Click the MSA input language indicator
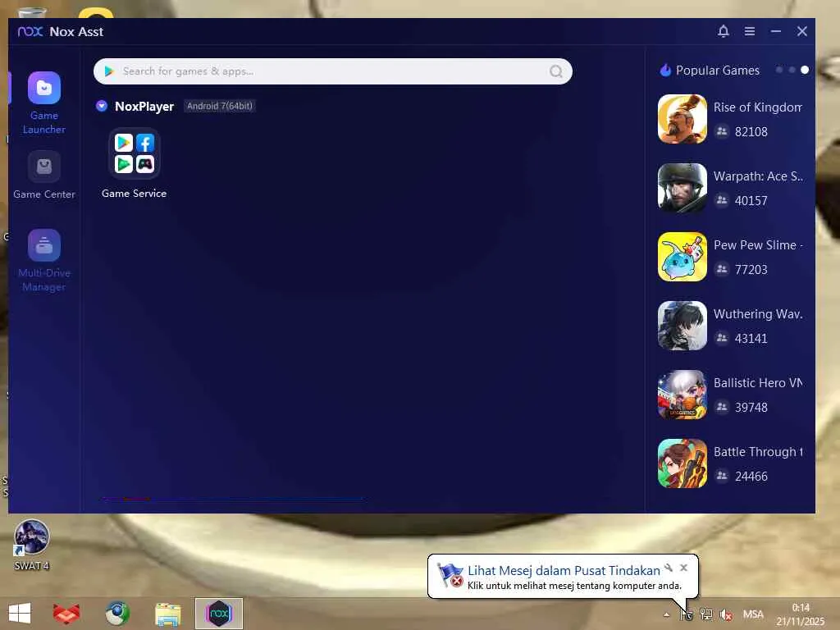Screen dimensions: 840x630 (x=753, y=614)
